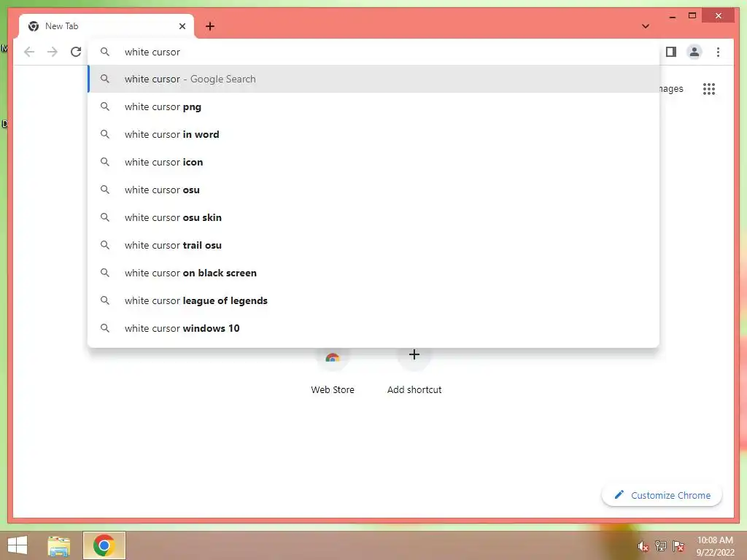The width and height of the screenshot is (747, 560).
Task: Choose suggestion 'white cursor icon'
Action: pos(373,162)
